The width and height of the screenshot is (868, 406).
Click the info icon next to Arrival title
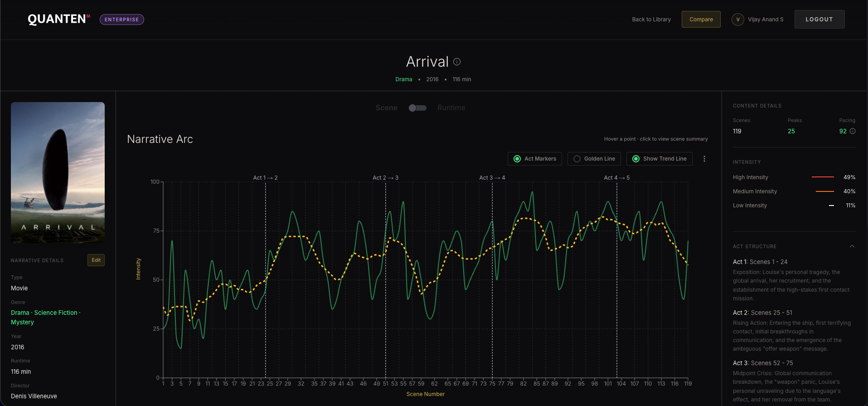457,62
